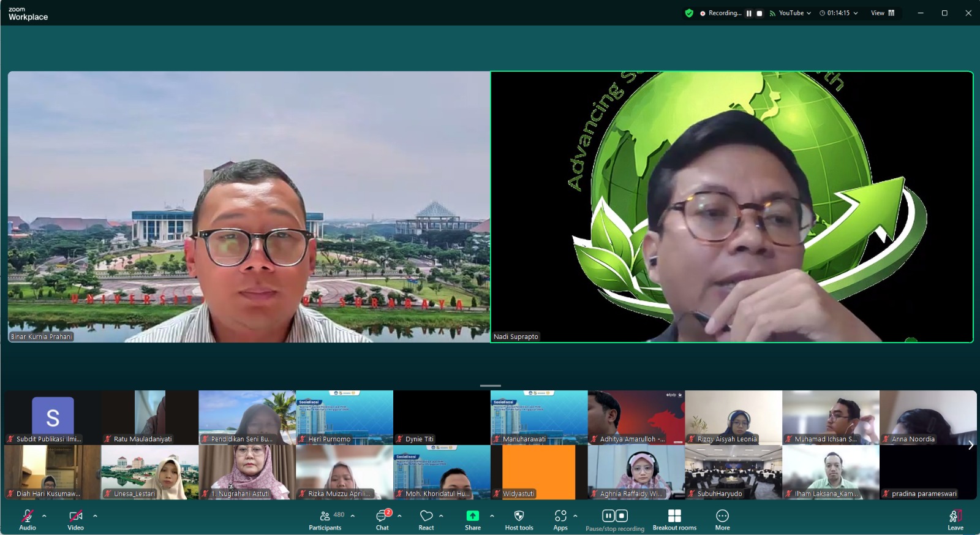Click Leave to exit the meeting

pos(955,520)
